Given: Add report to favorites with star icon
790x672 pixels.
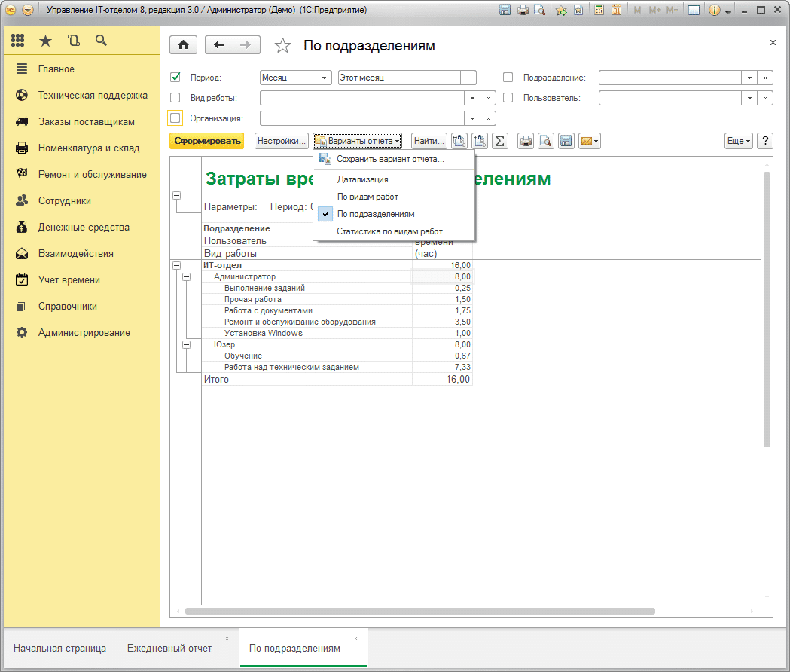Looking at the screenshot, I should 282,46.
